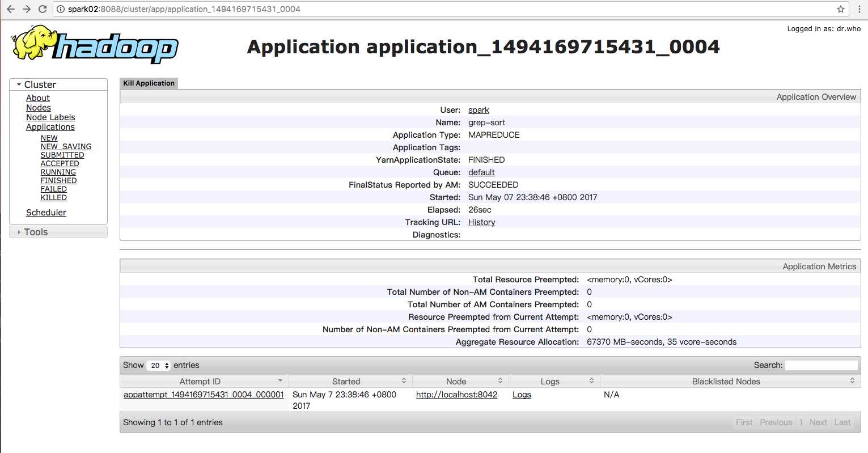This screenshot has width=868, height=453.
Task: Select the 67370 MB-seconds allocation value
Action: point(662,342)
